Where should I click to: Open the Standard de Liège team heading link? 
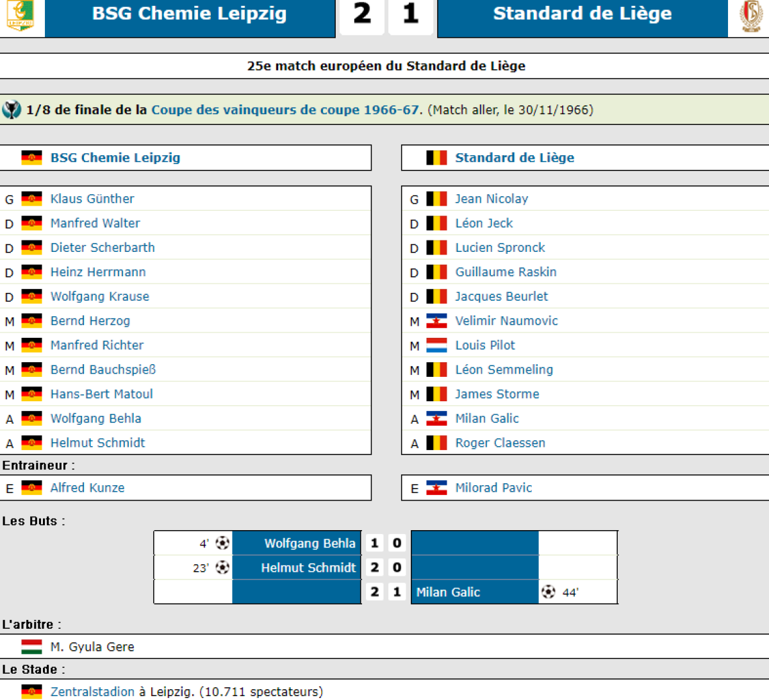point(515,158)
